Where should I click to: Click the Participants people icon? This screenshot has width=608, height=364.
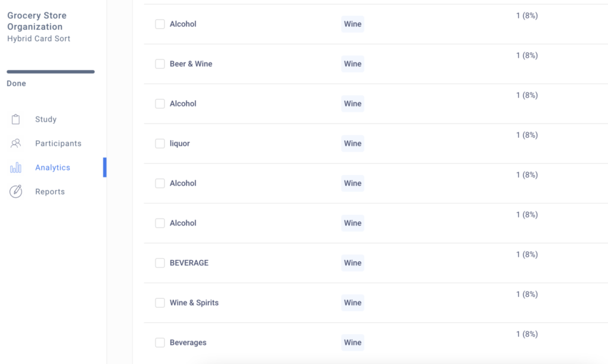(15, 144)
